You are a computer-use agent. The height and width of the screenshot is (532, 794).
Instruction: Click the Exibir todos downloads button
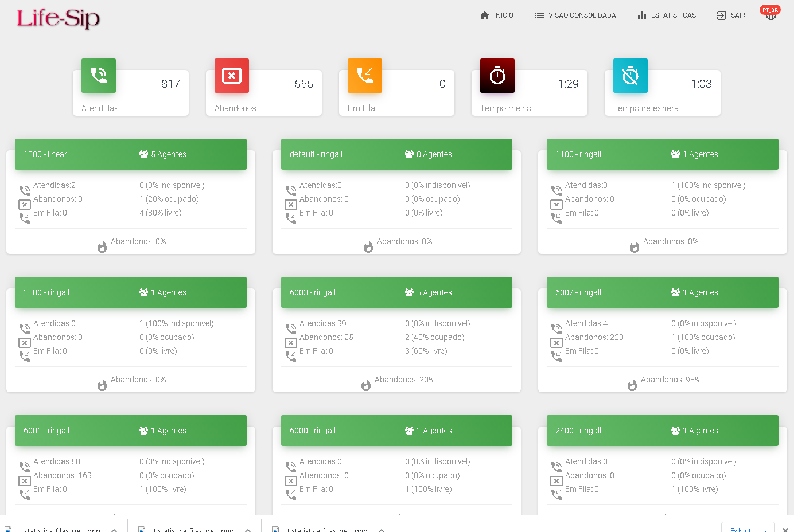748,529
